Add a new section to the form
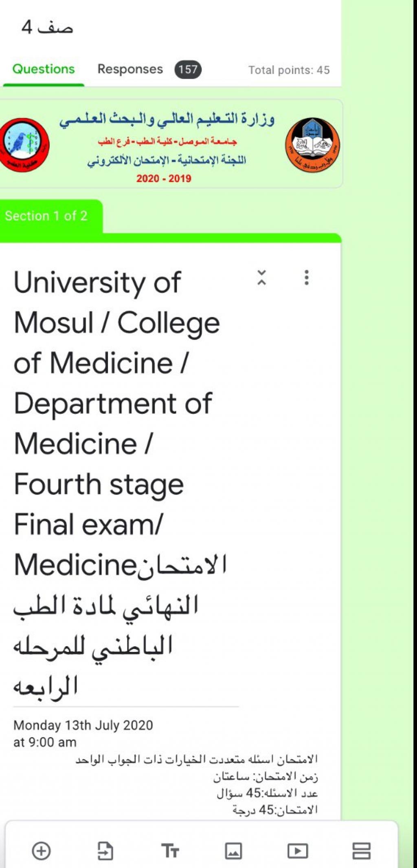This screenshot has height=868, width=417. tap(361, 850)
